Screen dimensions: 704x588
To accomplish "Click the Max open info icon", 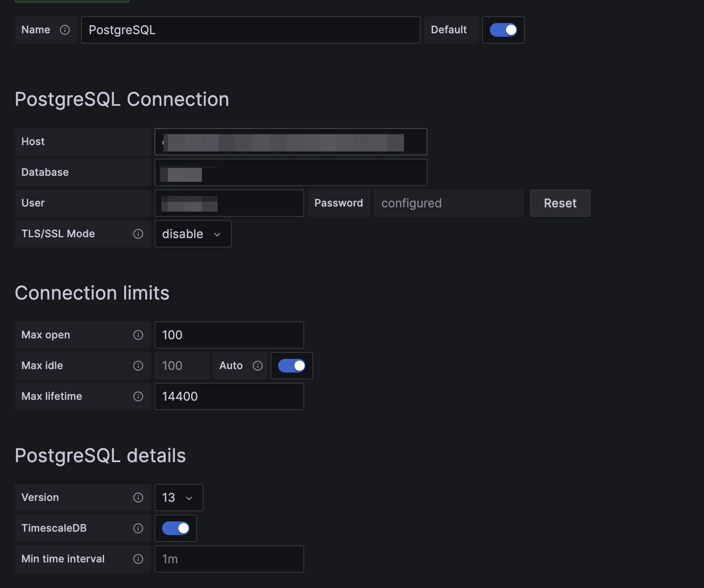I will tap(138, 335).
